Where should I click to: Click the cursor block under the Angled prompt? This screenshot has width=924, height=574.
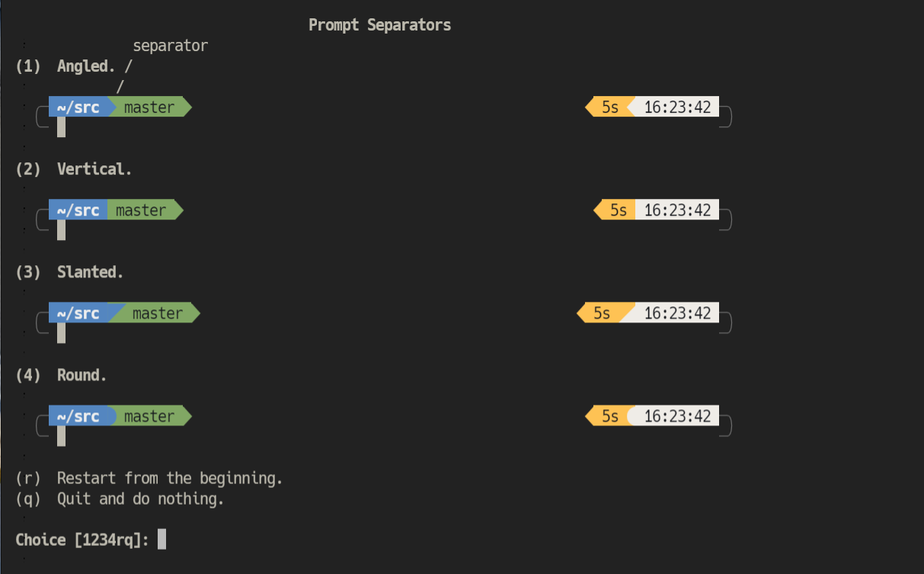tap(61, 127)
